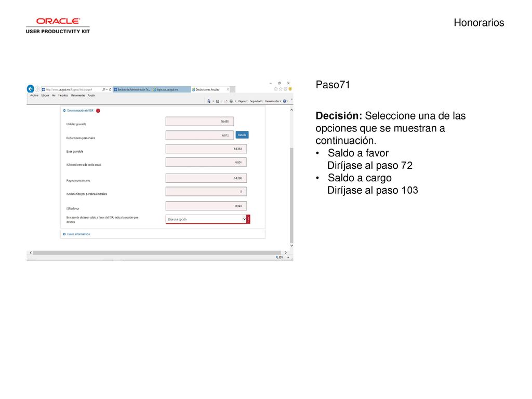Click the horizontal scrollbar left arrow
Screen dimensions: 532x399
point(31,253)
